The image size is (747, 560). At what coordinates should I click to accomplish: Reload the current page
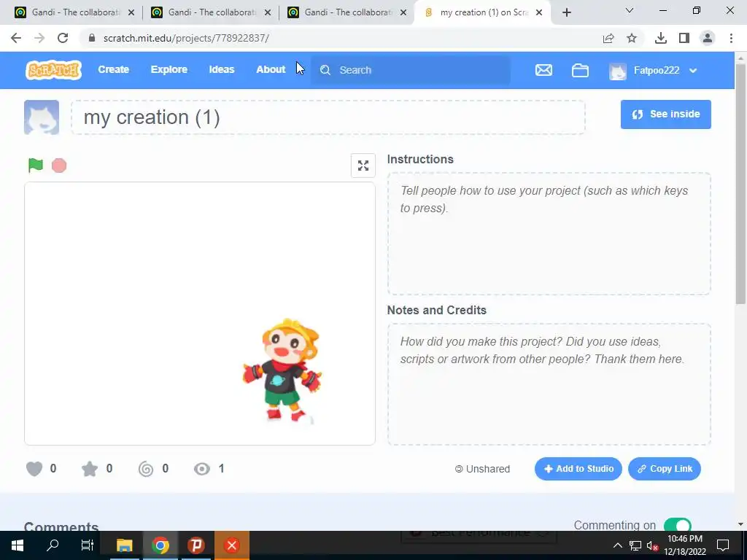click(x=63, y=38)
